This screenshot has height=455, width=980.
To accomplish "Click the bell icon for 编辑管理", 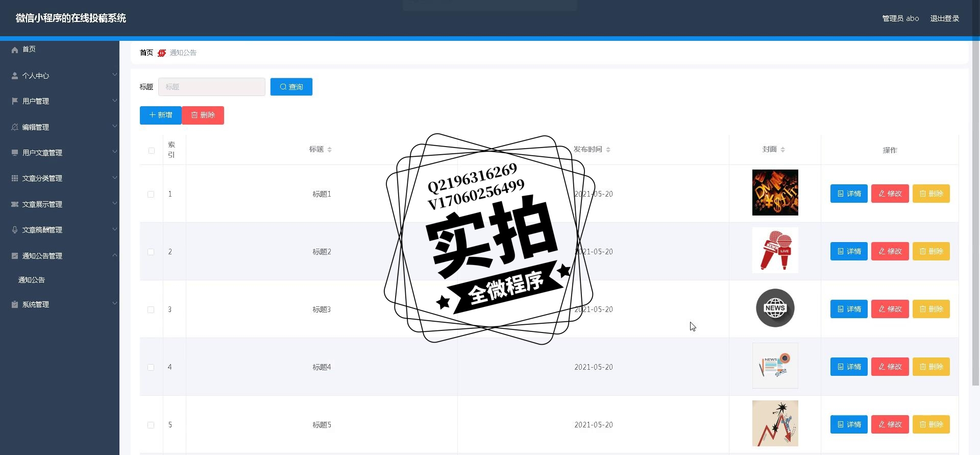I will point(15,127).
